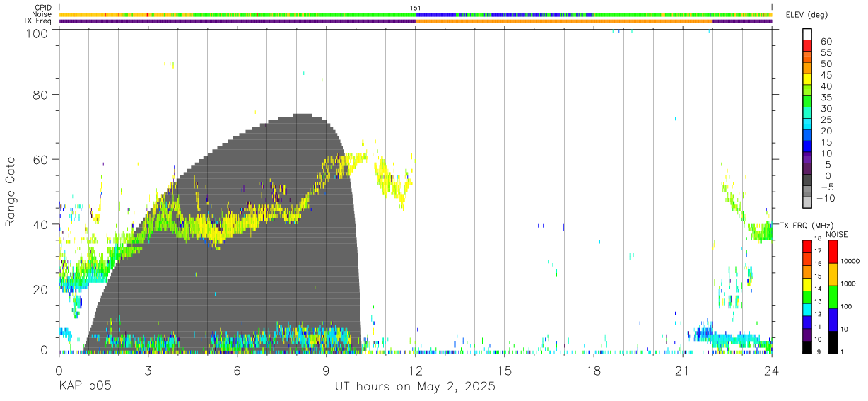Image resolution: width=868 pixels, height=401 pixels.
Task: Click NOISE legend tick 10000
Action: tap(849, 262)
